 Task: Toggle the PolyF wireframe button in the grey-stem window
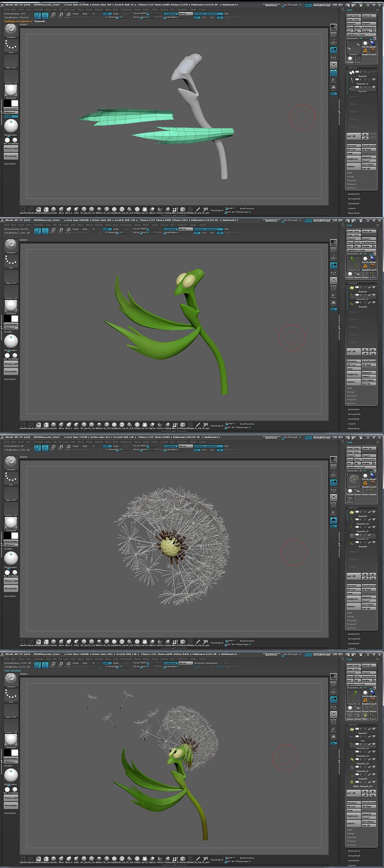tap(334, 73)
